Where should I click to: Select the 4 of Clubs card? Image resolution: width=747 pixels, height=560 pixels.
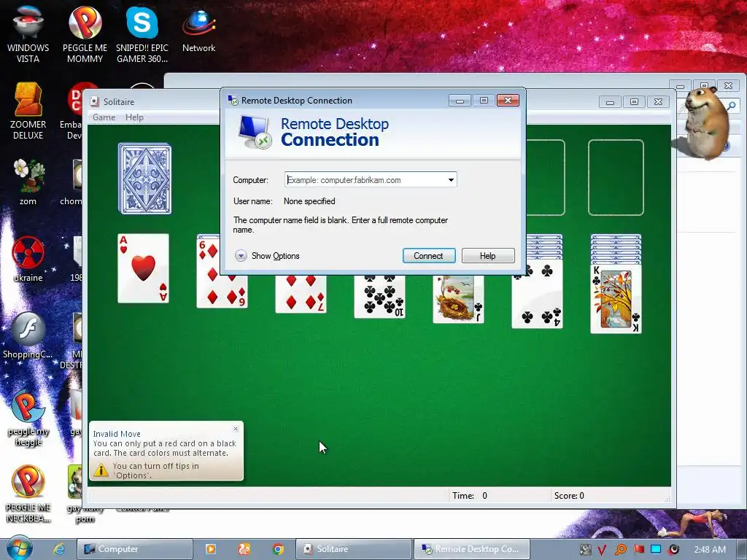pyautogui.click(x=538, y=295)
